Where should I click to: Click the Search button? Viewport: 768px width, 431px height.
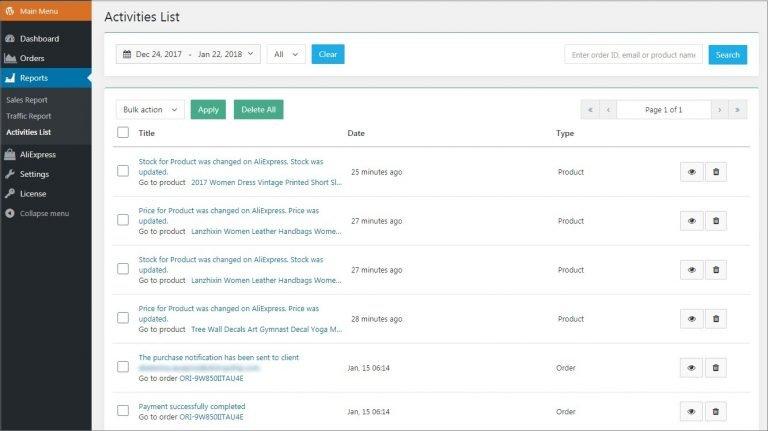pyautogui.click(x=727, y=55)
